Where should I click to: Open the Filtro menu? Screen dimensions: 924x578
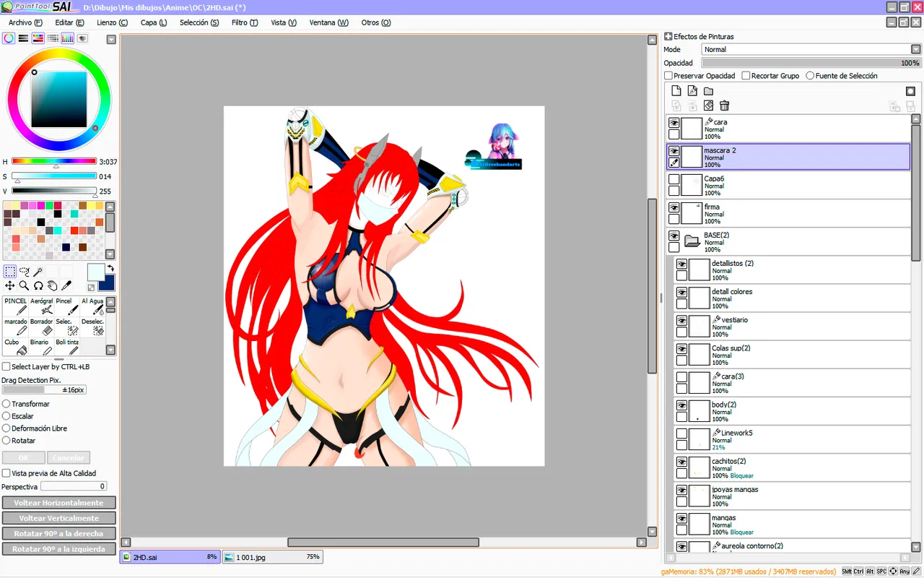(245, 22)
